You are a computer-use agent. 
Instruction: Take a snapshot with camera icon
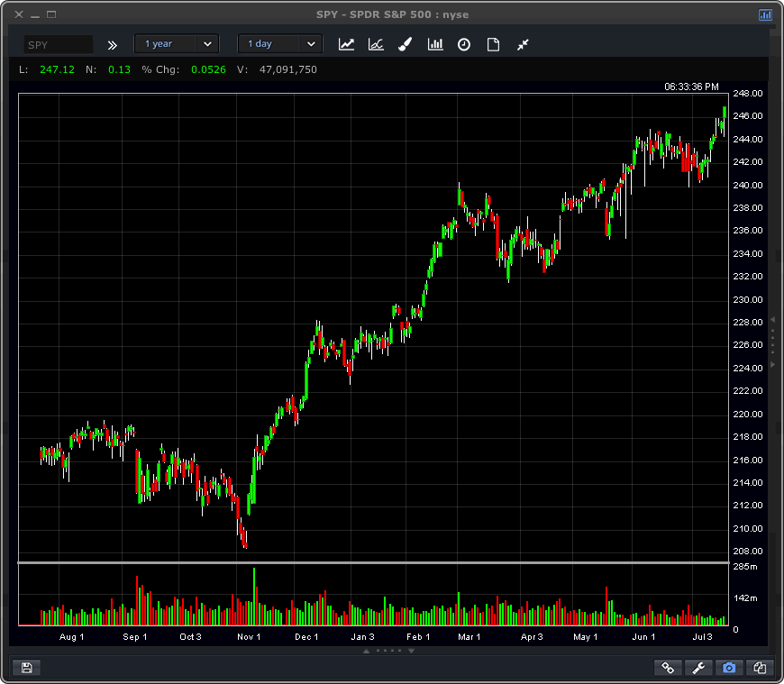[729, 668]
